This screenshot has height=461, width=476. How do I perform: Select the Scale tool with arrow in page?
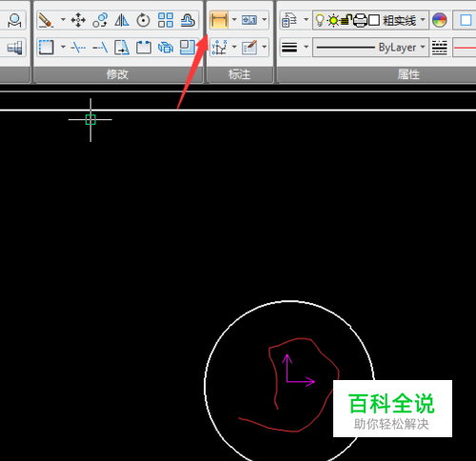[122, 48]
